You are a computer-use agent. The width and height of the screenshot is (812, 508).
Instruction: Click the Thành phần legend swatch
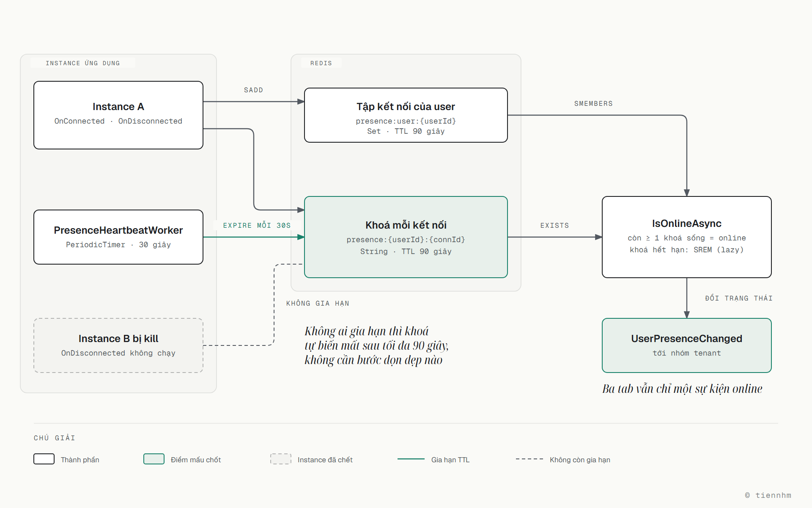(44, 459)
